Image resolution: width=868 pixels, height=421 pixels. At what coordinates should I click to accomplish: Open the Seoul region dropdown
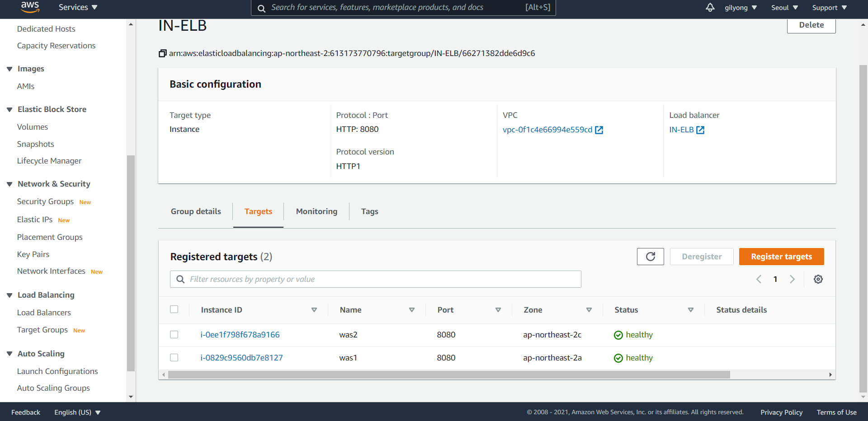click(x=784, y=8)
